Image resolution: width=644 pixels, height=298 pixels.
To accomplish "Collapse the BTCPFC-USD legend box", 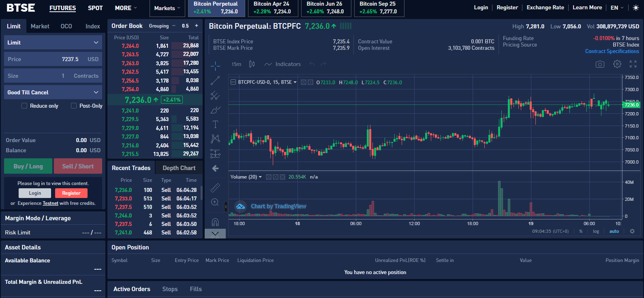I will tap(233, 82).
